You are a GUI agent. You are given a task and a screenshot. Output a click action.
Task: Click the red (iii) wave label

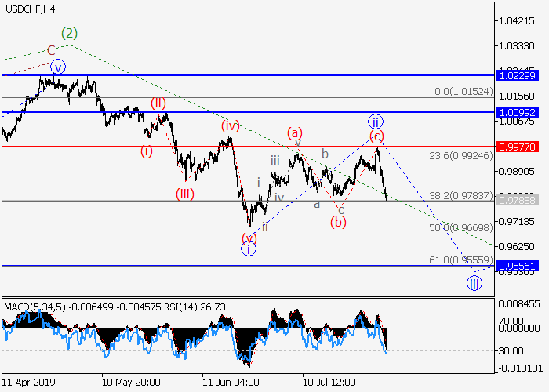coord(185,194)
